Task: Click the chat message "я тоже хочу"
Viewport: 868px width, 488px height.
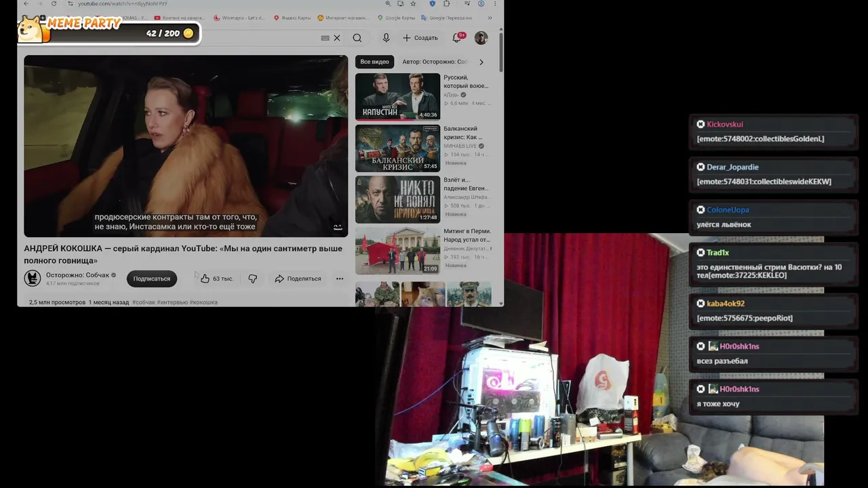Action: [717, 403]
